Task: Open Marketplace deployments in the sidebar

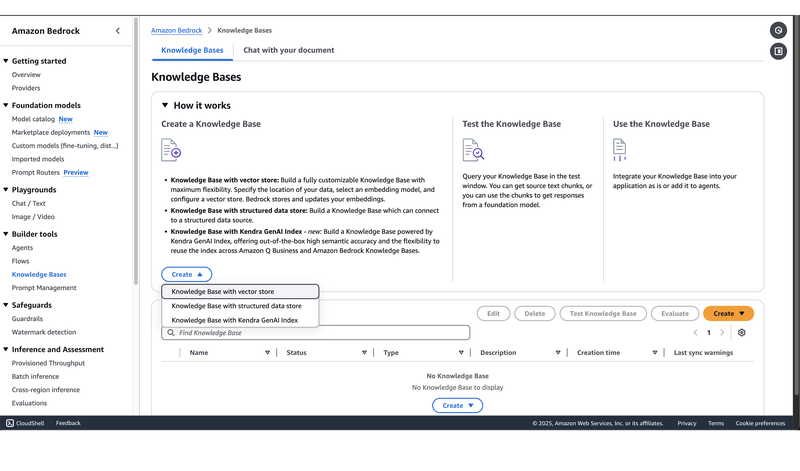Action: point(51,132)
